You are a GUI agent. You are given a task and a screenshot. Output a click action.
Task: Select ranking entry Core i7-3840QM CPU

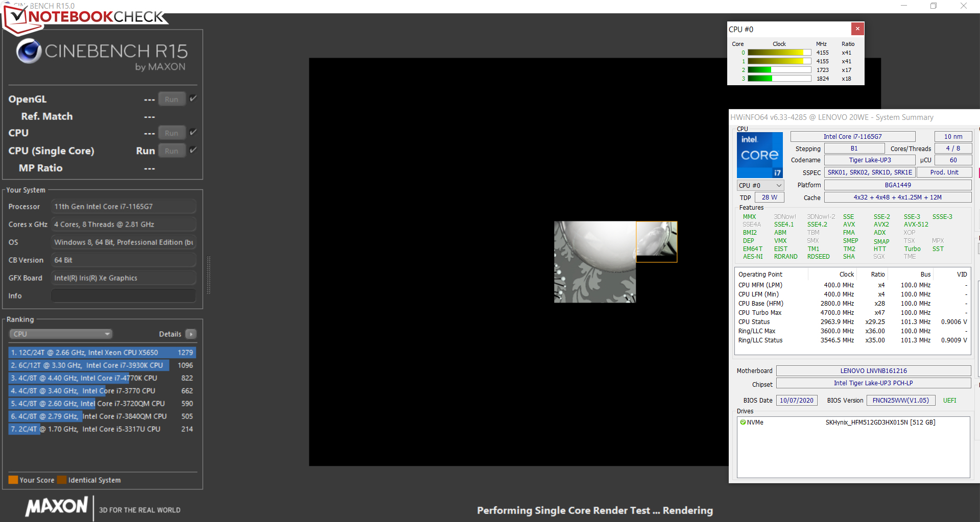(x=102, y=416)
